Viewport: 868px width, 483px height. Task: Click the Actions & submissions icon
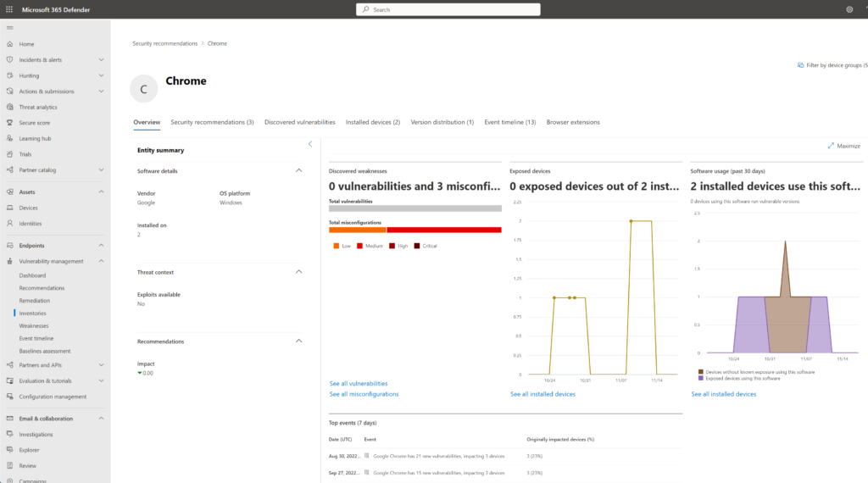pyautogui.click(x=9, y=92)
